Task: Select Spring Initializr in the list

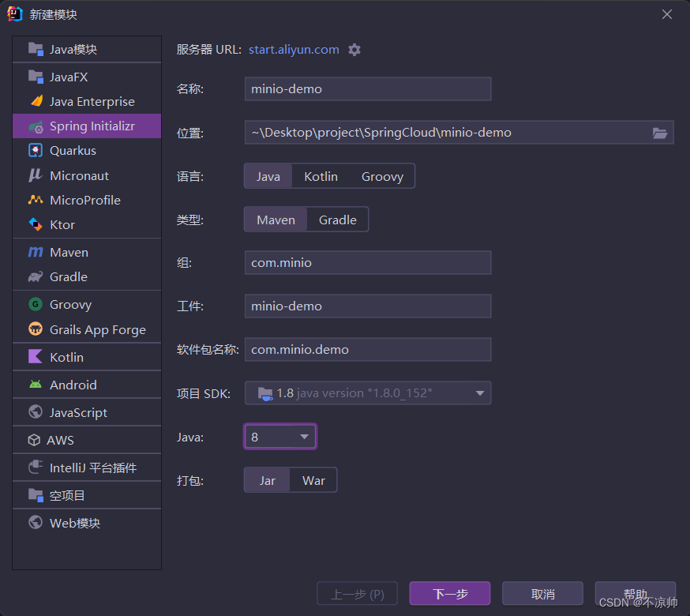Action: pyautogui.click(x=87, y=126)
